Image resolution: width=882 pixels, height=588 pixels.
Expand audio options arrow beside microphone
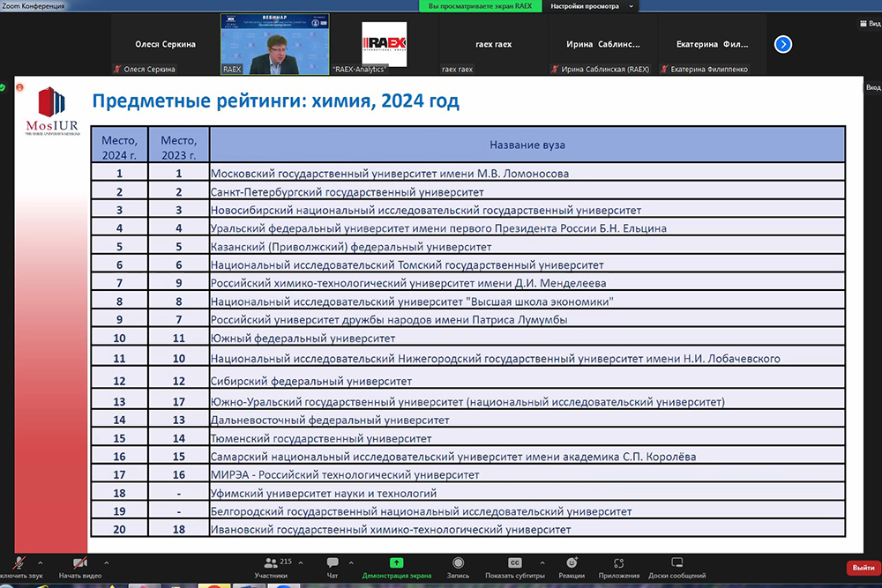click(40, 562)
